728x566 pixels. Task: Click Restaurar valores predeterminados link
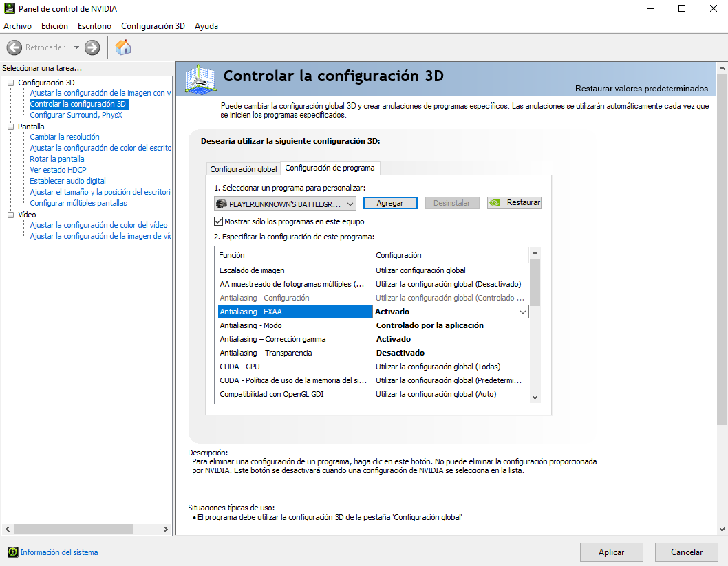click(641, 89)
